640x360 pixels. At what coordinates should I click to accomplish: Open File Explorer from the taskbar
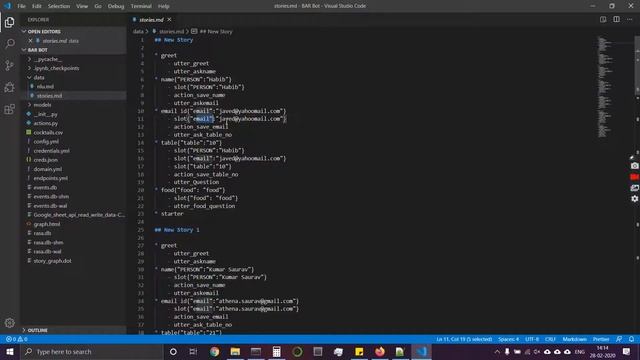coord(235,351)
